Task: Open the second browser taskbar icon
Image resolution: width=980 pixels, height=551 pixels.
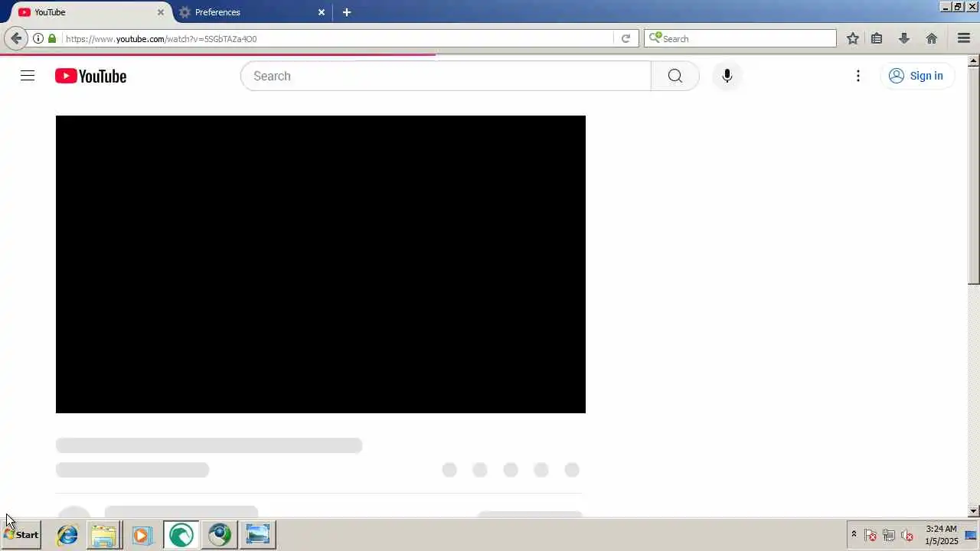Action: click(x=220, y=535)
